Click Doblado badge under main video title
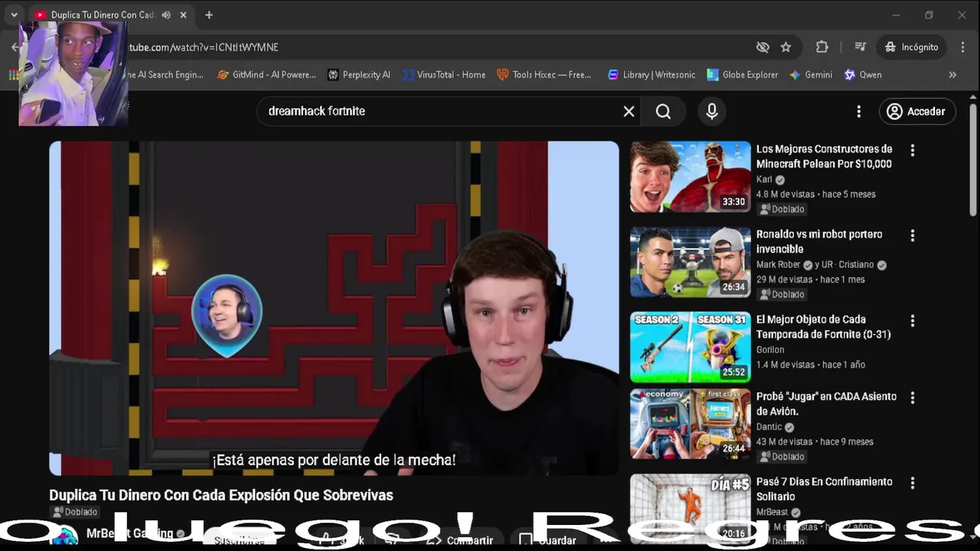This screenshot has width=980, height=551. pyautogui.click(x=75, y=512)
